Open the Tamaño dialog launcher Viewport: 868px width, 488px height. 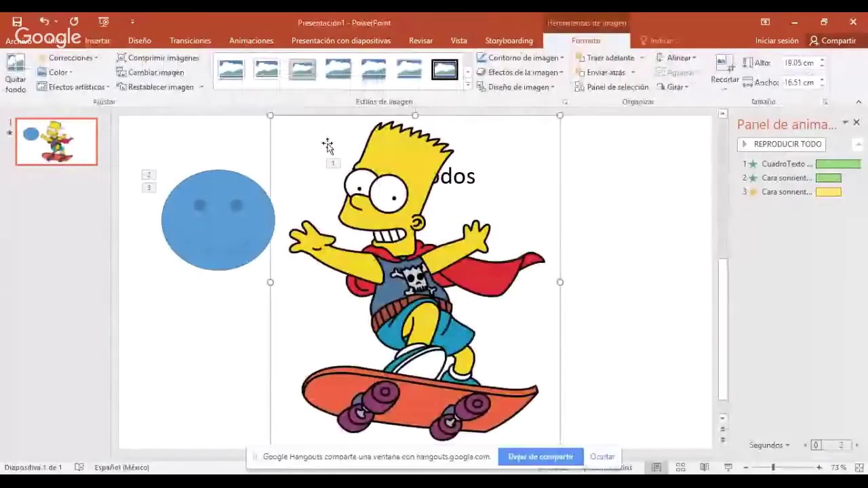[825, 102]
